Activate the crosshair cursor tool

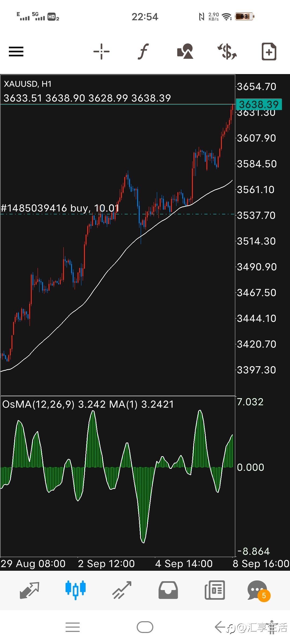click(102, 51)
